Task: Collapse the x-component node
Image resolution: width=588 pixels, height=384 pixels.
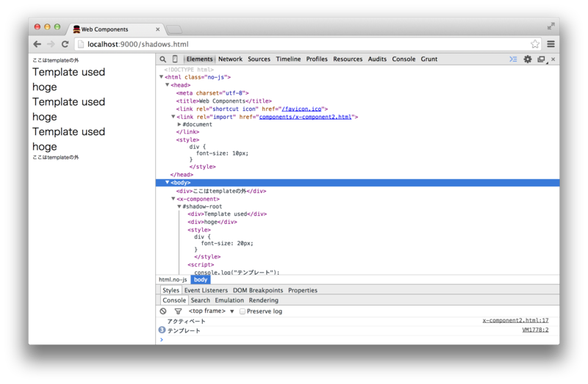Action: (173, 199)
